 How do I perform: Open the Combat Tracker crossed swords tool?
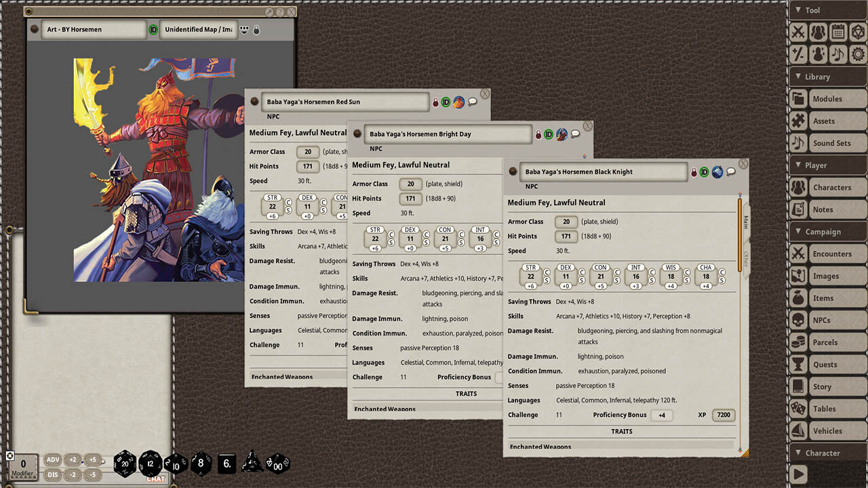pos(798,32)
